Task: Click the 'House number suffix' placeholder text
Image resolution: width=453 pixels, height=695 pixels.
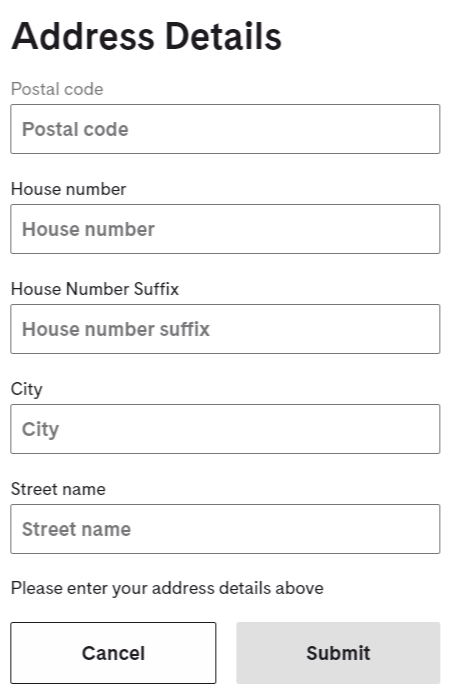Action: point(116,329)
